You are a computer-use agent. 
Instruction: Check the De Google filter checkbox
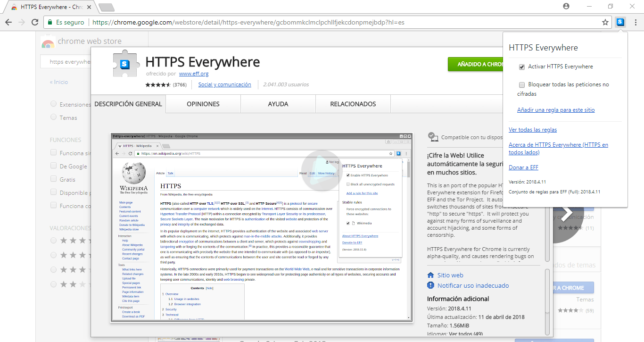pos(53,166)
